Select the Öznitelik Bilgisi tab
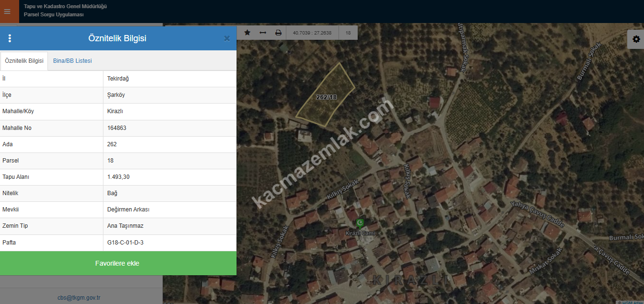644x304 pixels. pos(24,61)
